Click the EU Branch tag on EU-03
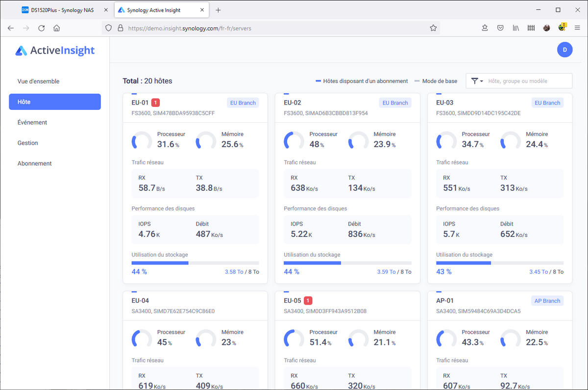 pos(548,103)
